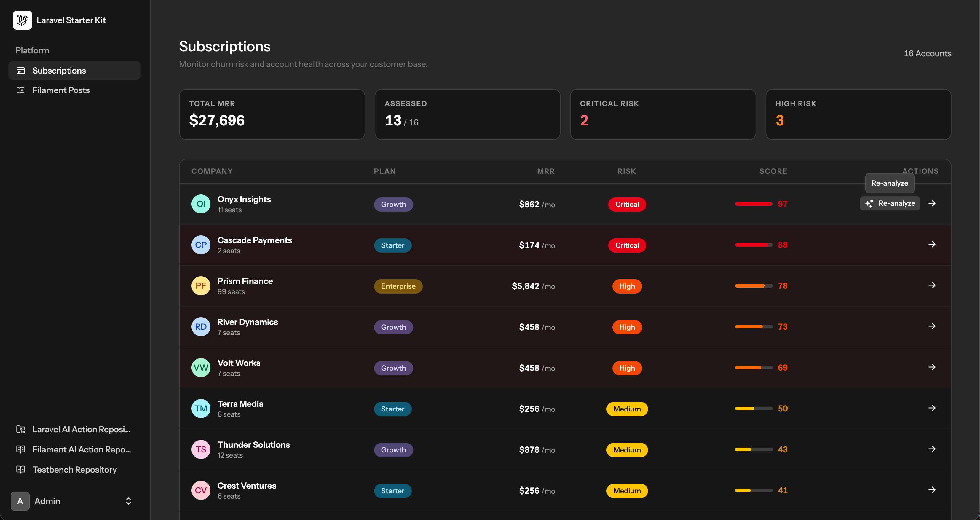
Task: Re-analyze the Onyx Insights account
Action: click(x=890, y=203)
